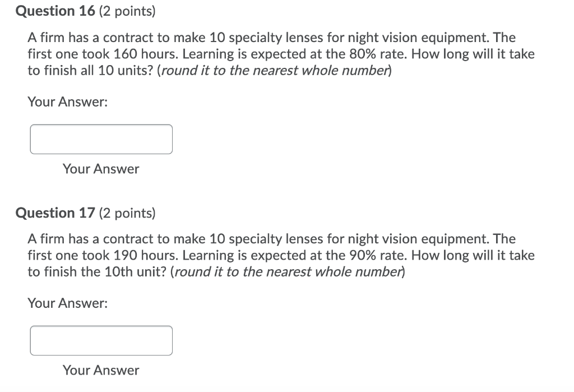Click the Question 17 problem paragraph

tap(280, 255)
